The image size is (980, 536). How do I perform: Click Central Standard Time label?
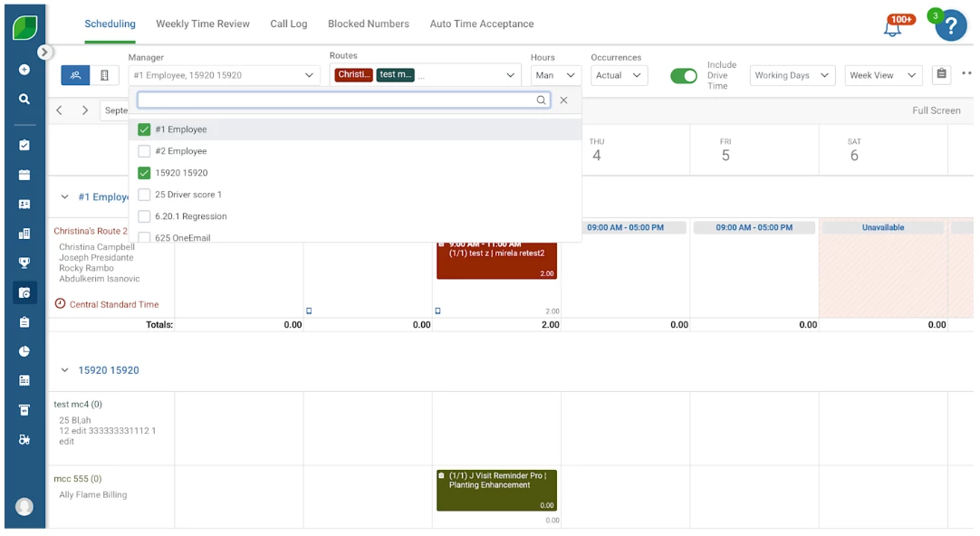(114, 305)
